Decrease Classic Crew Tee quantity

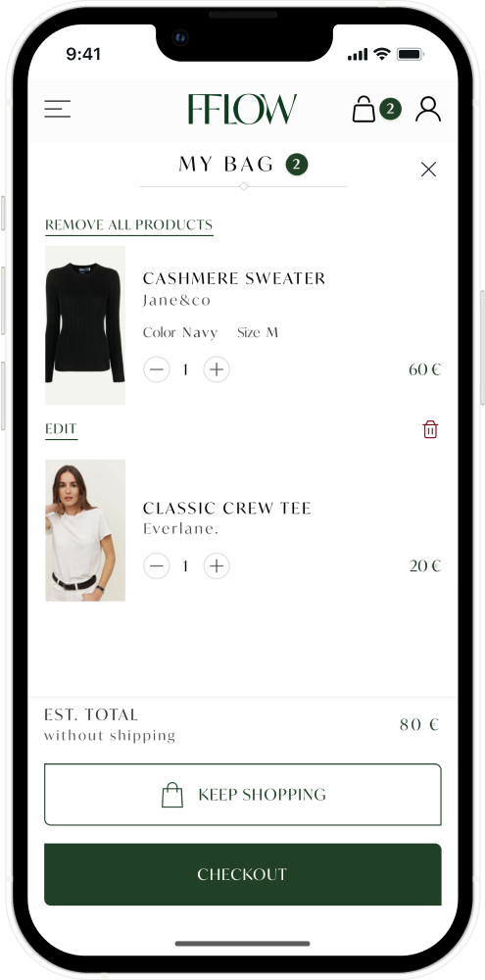click(156, 565)
